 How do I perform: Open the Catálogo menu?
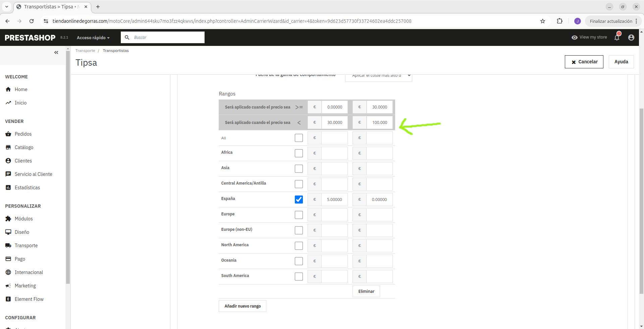tap(24, 147)
